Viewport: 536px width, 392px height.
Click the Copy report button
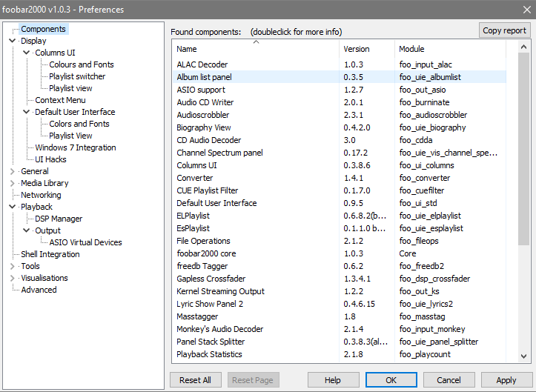point(504,30)
